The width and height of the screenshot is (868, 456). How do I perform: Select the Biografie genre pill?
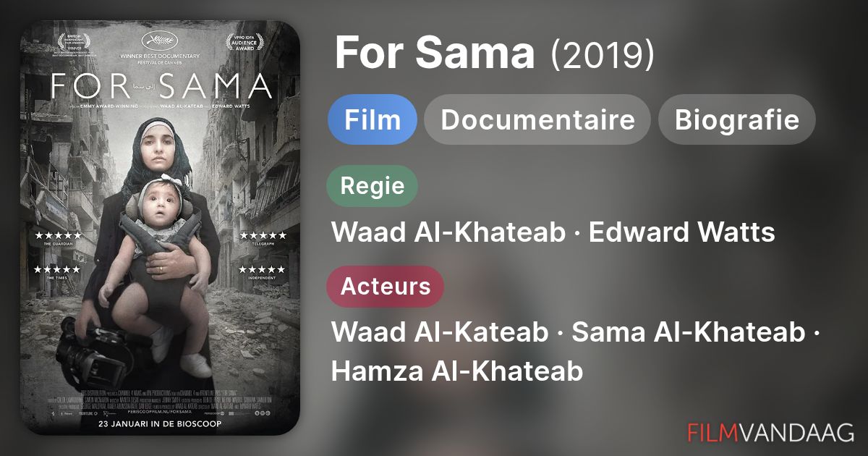point(737,119)
